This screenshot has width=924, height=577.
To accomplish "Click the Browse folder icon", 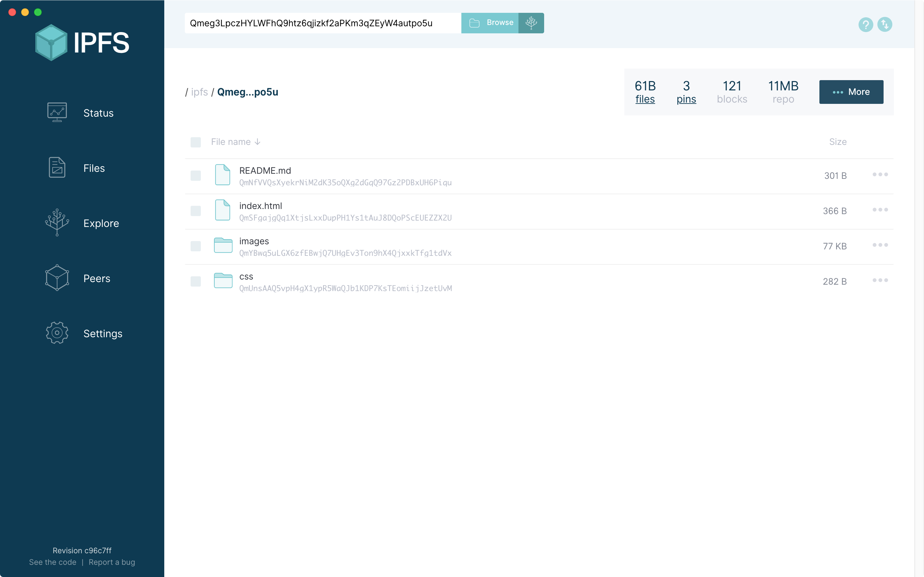I will point(474,23).
